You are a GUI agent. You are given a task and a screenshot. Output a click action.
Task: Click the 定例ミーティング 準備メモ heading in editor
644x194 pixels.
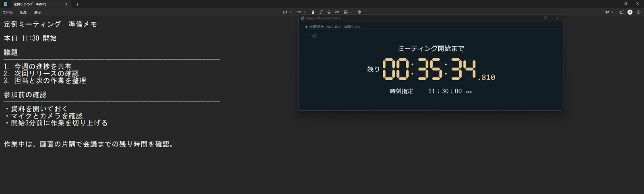(50, 24)
